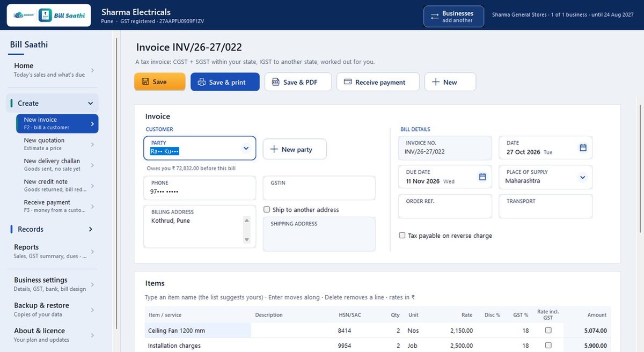Go to Home in sidebar

(52, 70)
